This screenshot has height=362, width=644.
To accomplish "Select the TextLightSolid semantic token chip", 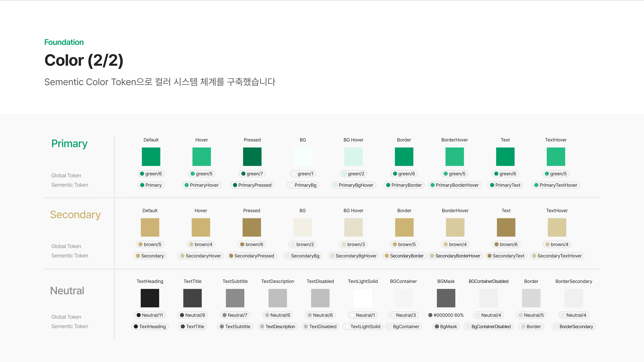I will coord(363,326).
